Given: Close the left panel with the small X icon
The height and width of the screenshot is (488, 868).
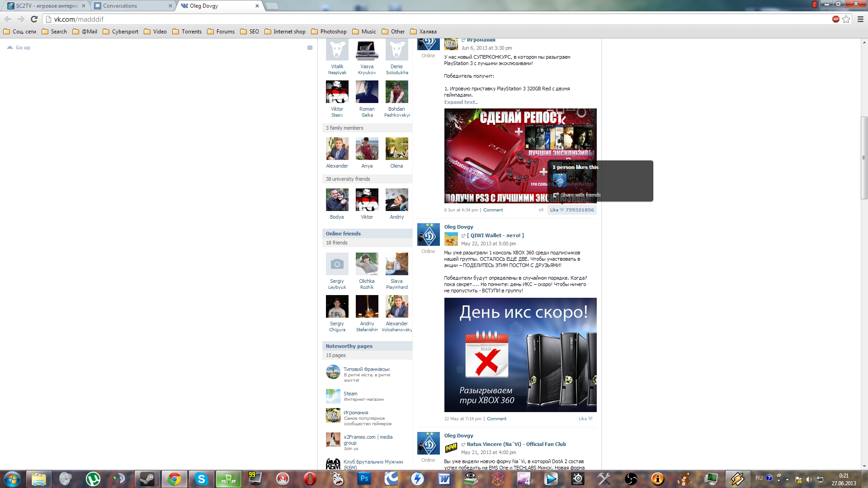Looking at the screenshot, I should [310, 47].
